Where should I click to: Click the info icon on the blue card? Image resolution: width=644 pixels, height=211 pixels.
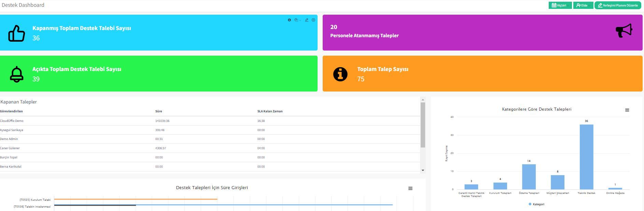point(289,20)
